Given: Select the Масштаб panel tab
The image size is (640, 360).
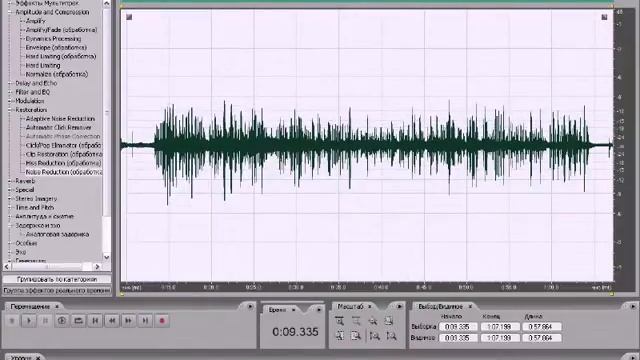Looking at the screenshot, I should 350,307.
